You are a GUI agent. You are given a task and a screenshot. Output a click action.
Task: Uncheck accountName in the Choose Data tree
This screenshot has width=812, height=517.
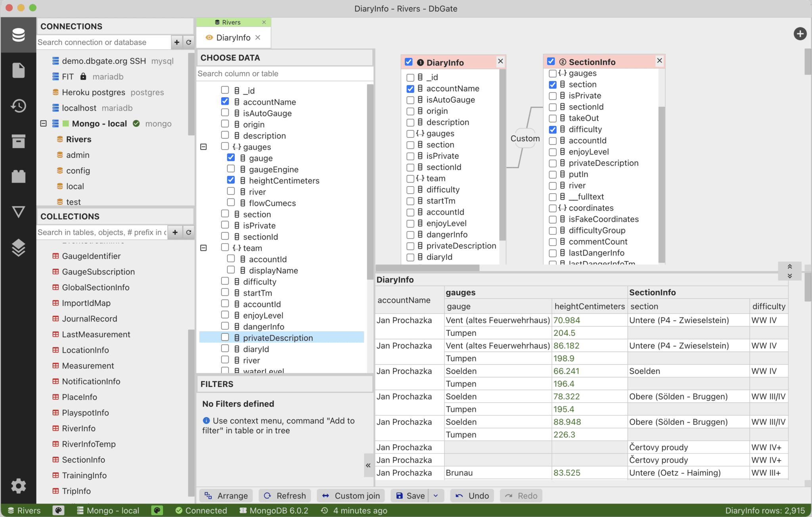(x=225, y=101)
